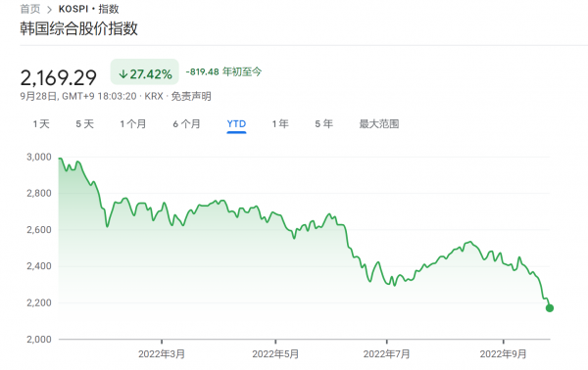Click the 2,400 y-axis label

39,266
